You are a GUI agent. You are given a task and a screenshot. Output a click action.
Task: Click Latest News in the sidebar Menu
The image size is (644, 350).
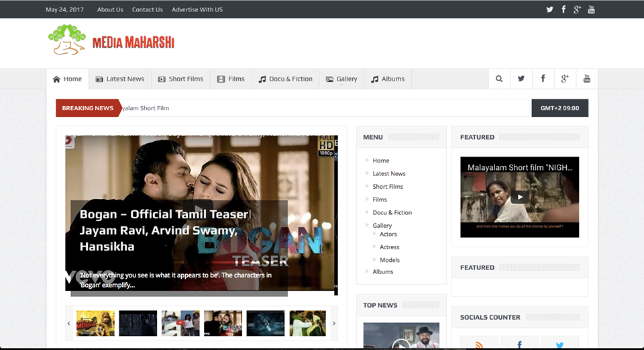point(389,173)
